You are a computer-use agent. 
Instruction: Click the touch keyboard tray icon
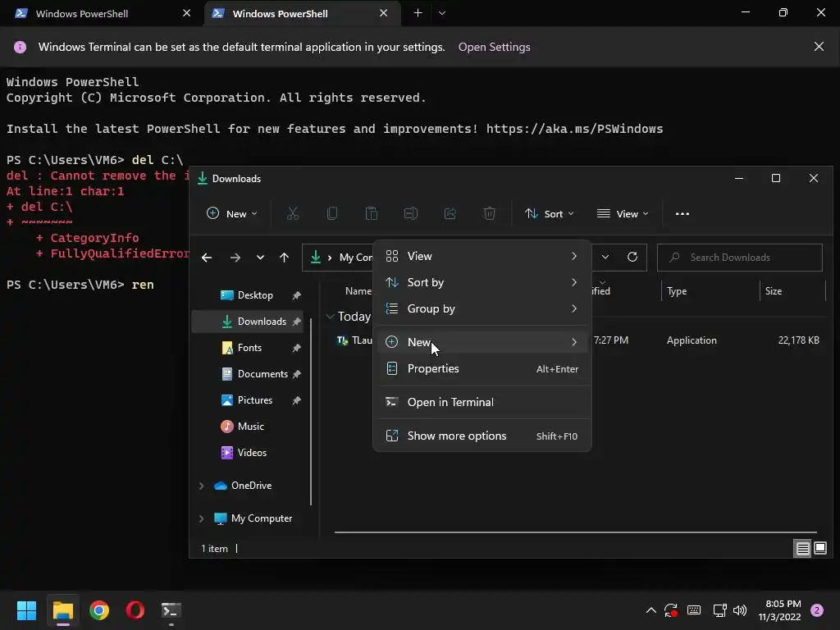694,610
